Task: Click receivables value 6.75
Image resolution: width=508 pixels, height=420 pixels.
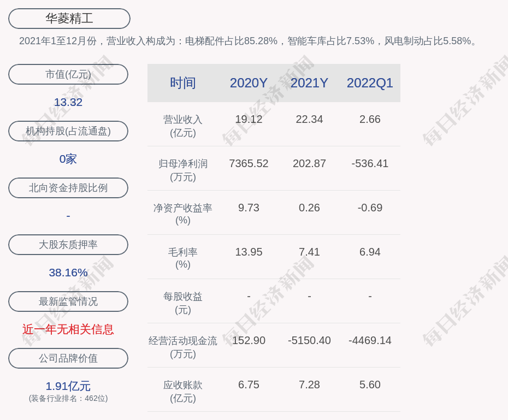Action: click(249, 384)
